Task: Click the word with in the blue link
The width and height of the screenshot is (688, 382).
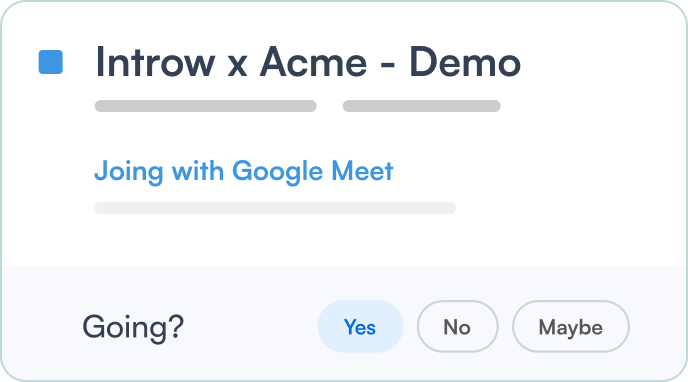Action: [198, 170]
